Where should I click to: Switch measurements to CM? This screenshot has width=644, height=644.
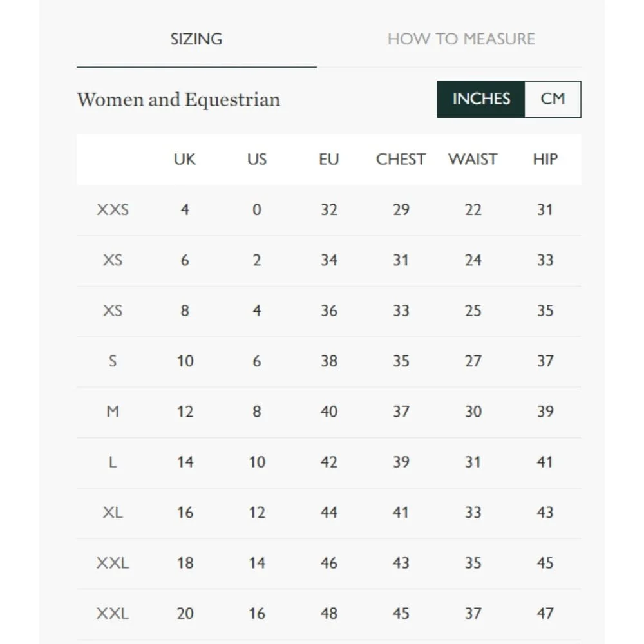click(553, 99)
